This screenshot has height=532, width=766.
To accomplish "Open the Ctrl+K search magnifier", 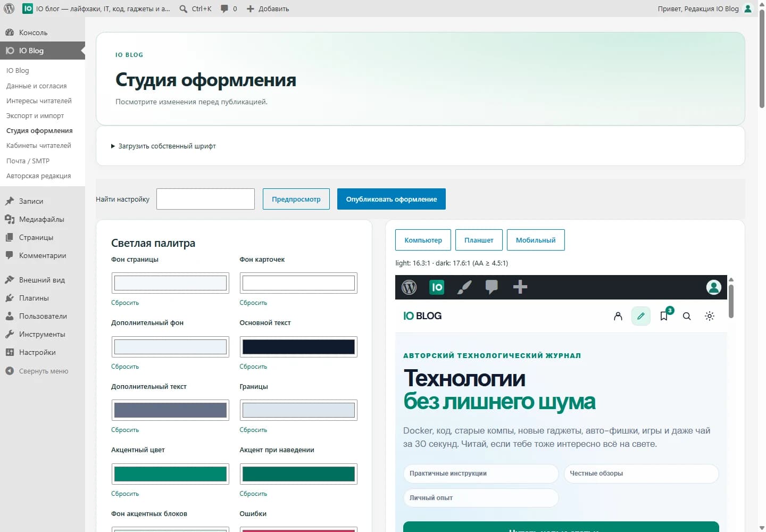I will tap(183, 9).
